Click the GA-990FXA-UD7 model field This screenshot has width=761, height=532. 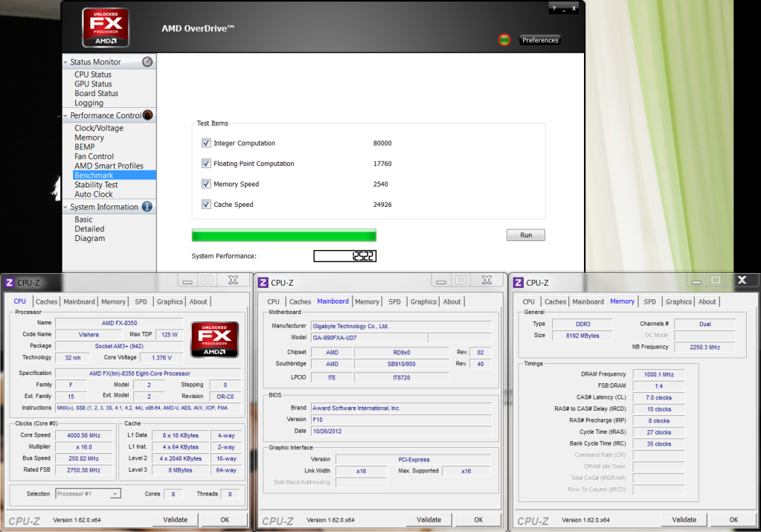(369, 337)
